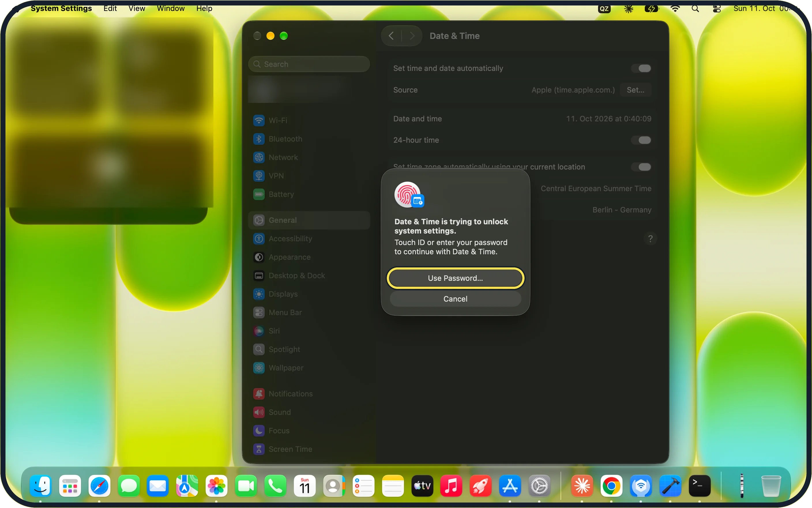Open Sound settings
The height and width of the screenshot is (508, 812).
tap(309, 412)
